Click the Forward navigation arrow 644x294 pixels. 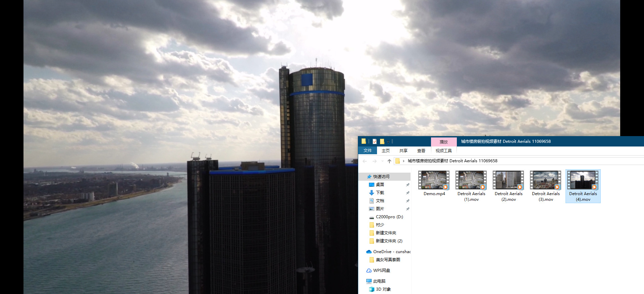click(x=374, y=161)
